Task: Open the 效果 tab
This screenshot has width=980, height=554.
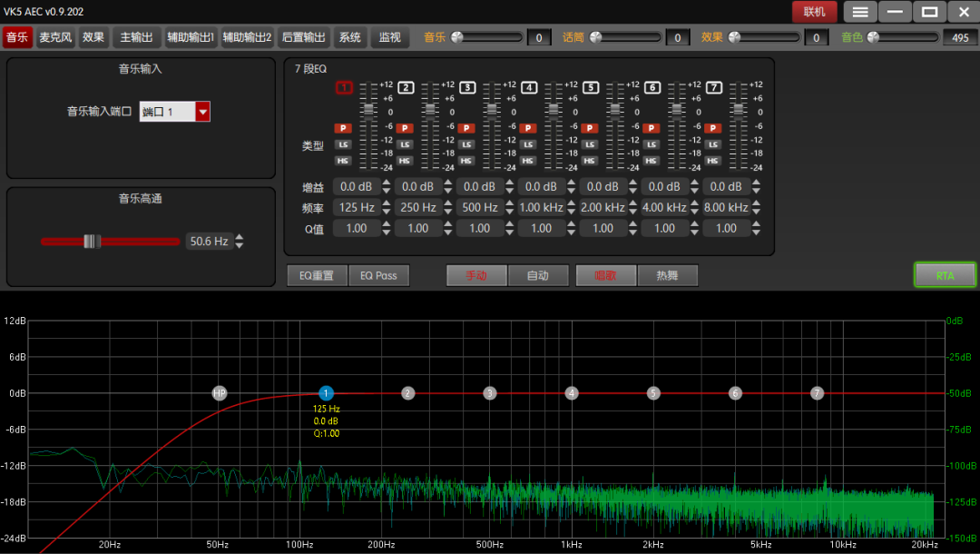Action: (x=93, y=37)
